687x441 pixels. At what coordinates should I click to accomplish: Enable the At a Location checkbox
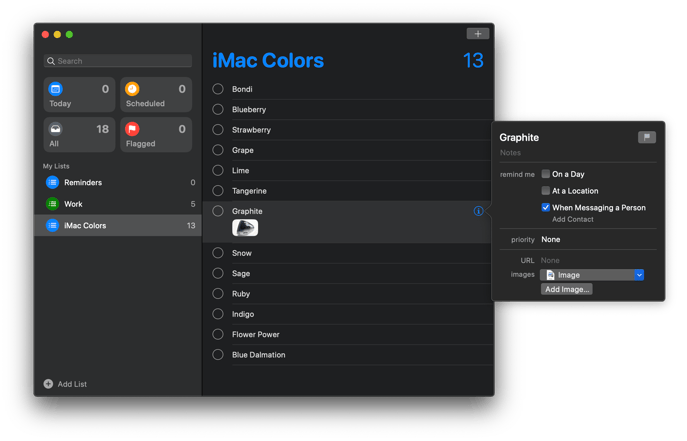(545, 191)
